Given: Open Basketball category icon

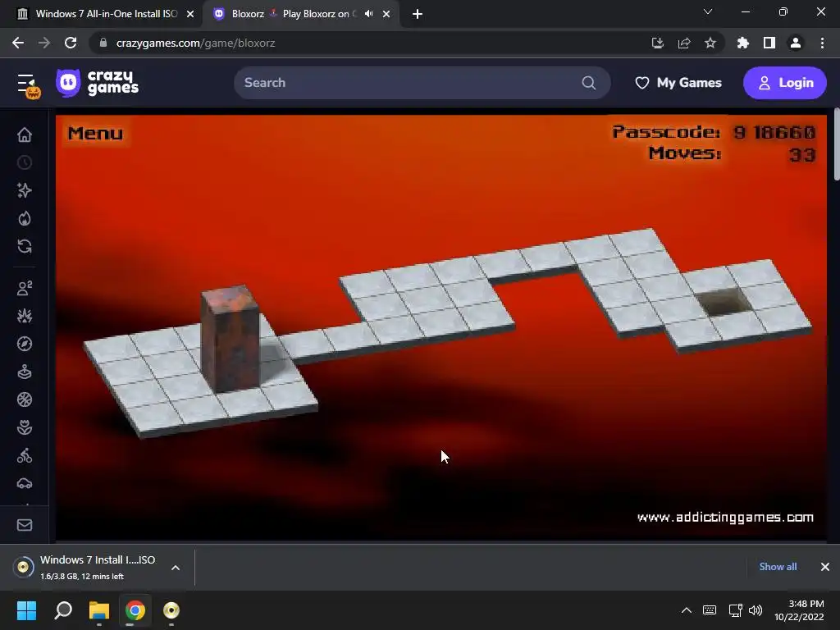Looking at the screenshot, I should [25, 399].
